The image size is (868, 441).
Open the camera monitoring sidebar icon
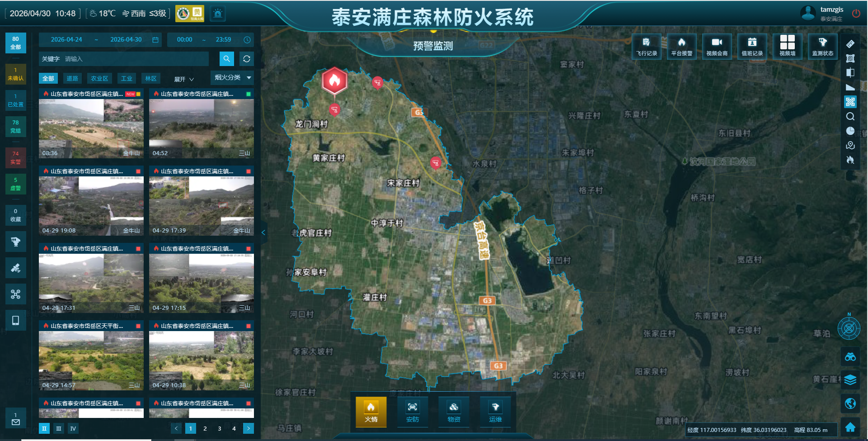click(15, 242)
